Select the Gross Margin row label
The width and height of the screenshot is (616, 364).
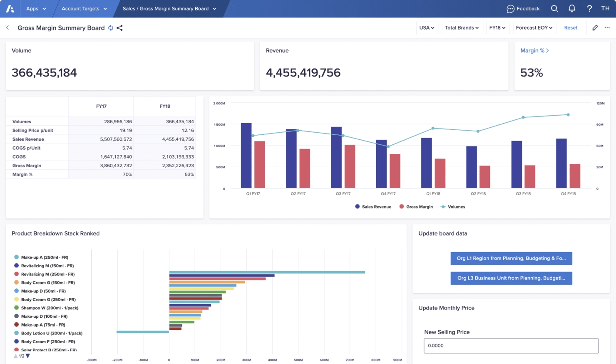click(x=27, y=166)
